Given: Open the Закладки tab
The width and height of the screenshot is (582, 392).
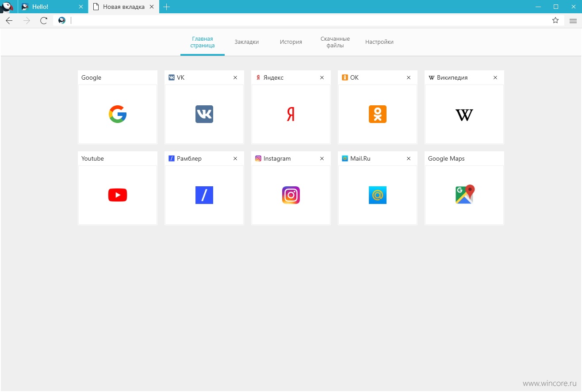Looking at the screenshot, I should pos(247,42).
